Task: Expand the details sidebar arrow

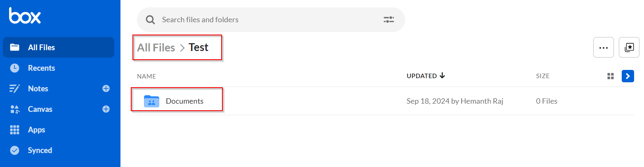Action: tap(627, 76)
